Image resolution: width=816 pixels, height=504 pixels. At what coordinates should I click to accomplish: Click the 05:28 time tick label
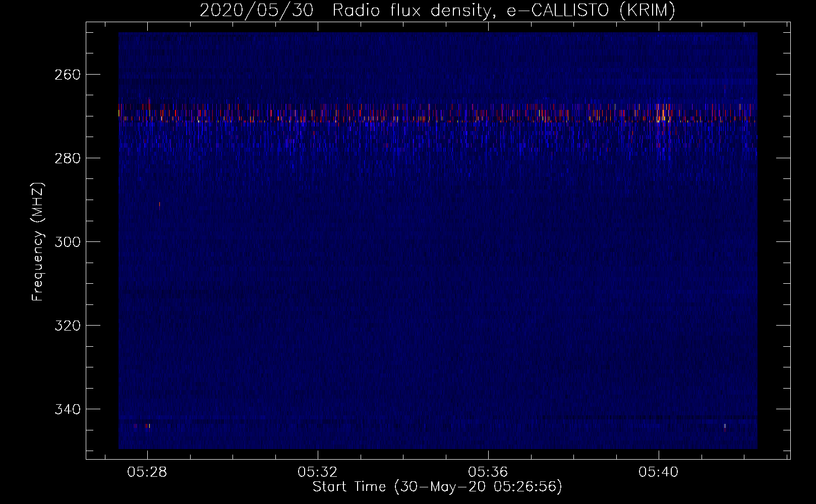pos(147,472)
